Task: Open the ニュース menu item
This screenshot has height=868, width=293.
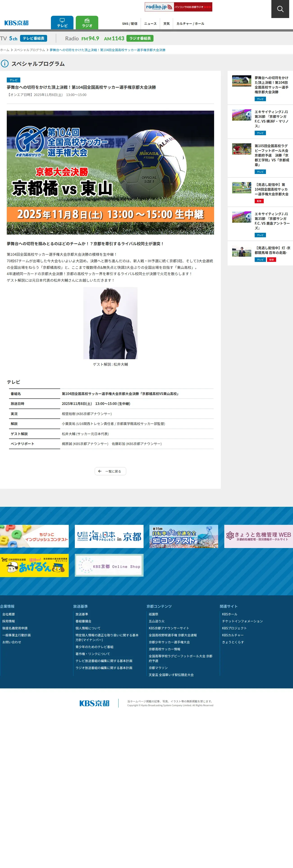Action: 150,24
